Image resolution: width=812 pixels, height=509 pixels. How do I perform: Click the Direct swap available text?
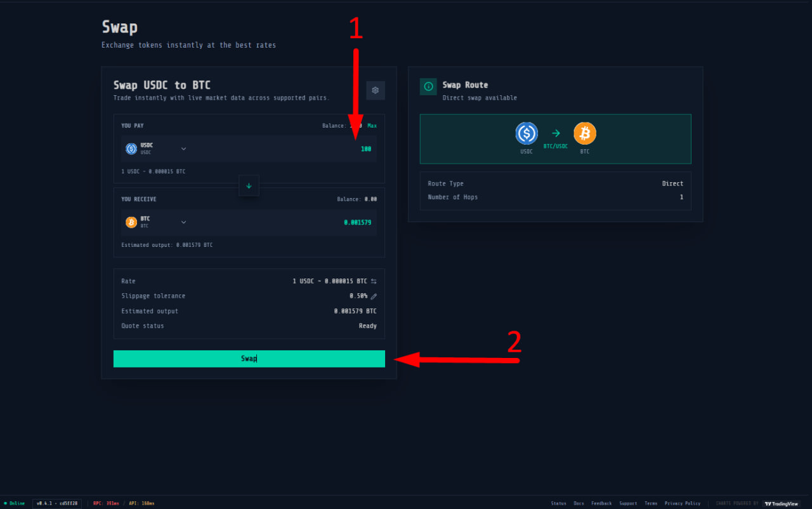tap(480, 98)
